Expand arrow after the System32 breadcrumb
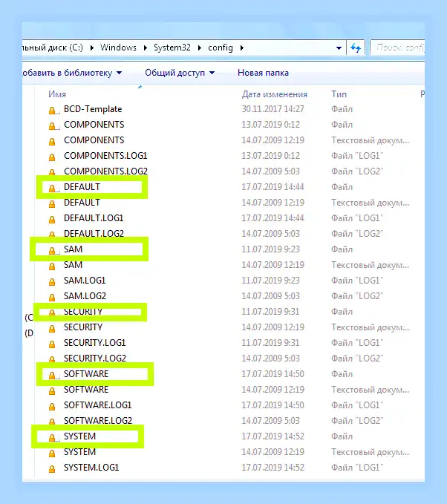This screenshot has width=447, height=504. coord(200,48)
